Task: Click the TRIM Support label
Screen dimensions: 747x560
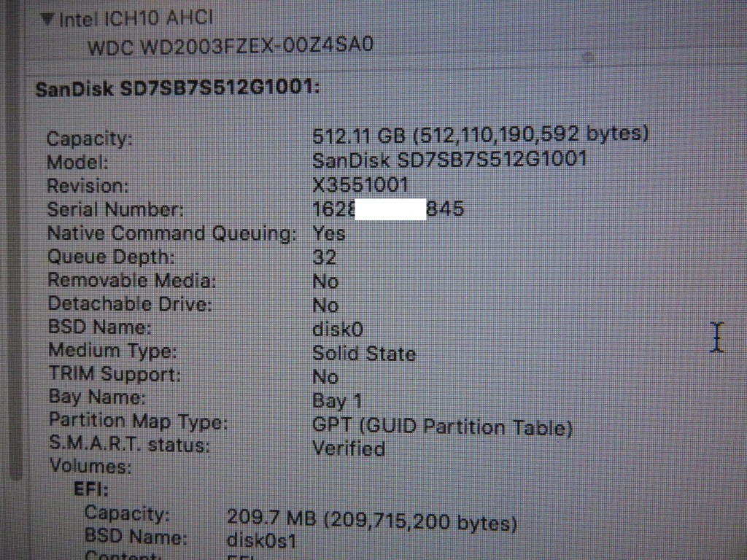Action: [x=115, y=374]
